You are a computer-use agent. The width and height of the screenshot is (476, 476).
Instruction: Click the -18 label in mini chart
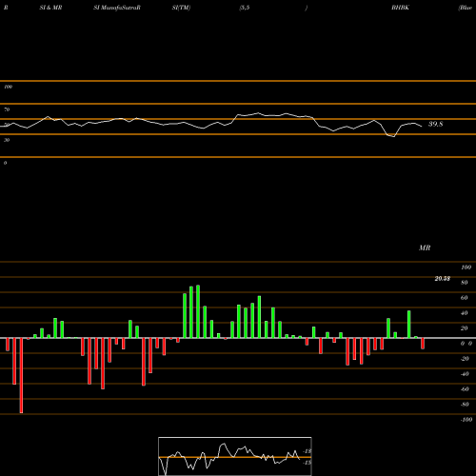coord(307,451)
